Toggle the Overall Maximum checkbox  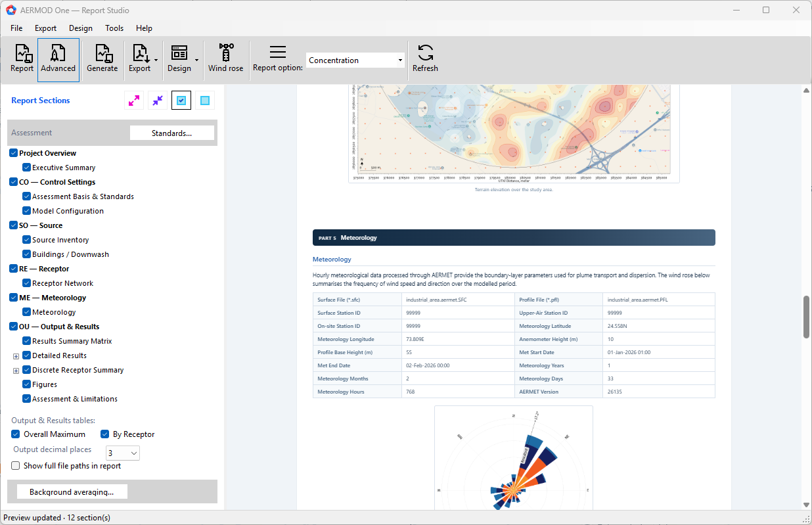tap(16, 434)
